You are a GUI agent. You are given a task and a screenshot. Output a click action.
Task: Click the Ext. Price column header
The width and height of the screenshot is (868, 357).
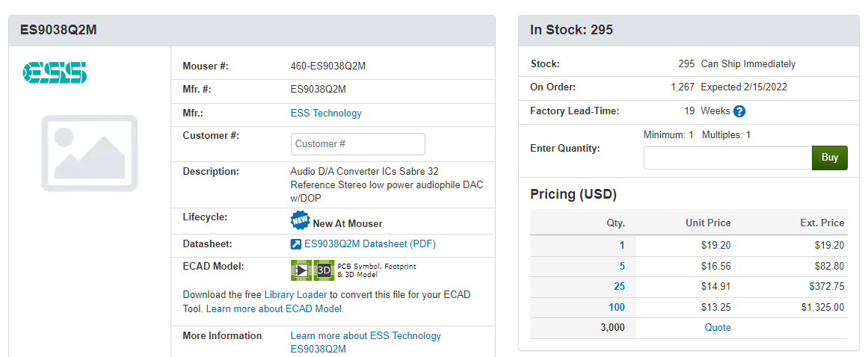(821, 223)
